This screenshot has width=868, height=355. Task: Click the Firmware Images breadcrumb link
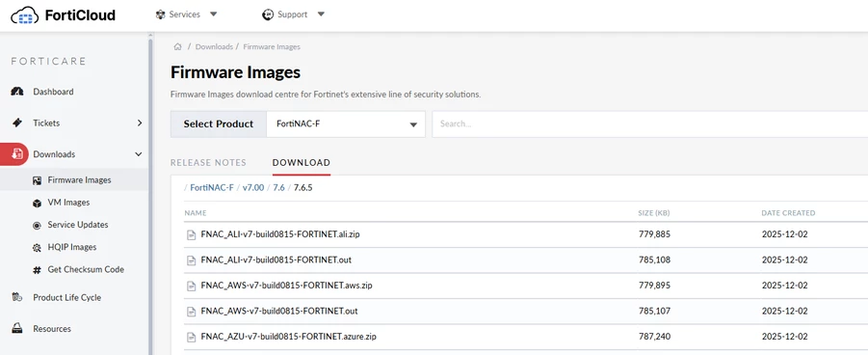(272, 46)
